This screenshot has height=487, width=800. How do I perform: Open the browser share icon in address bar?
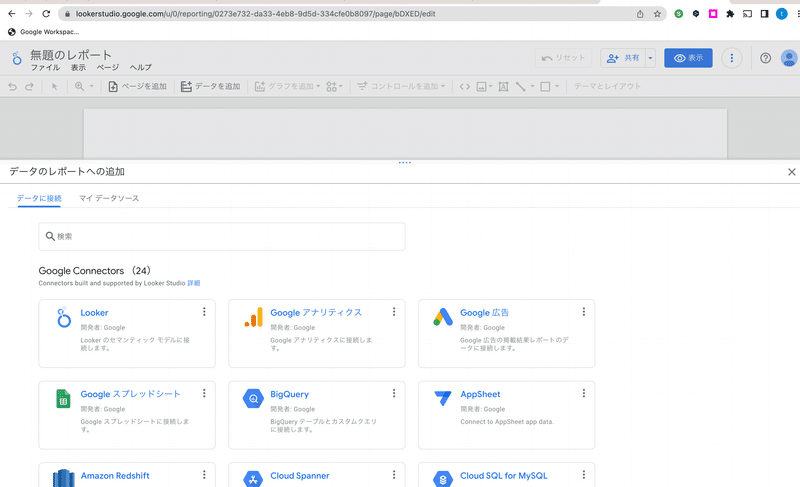[640, 14]
